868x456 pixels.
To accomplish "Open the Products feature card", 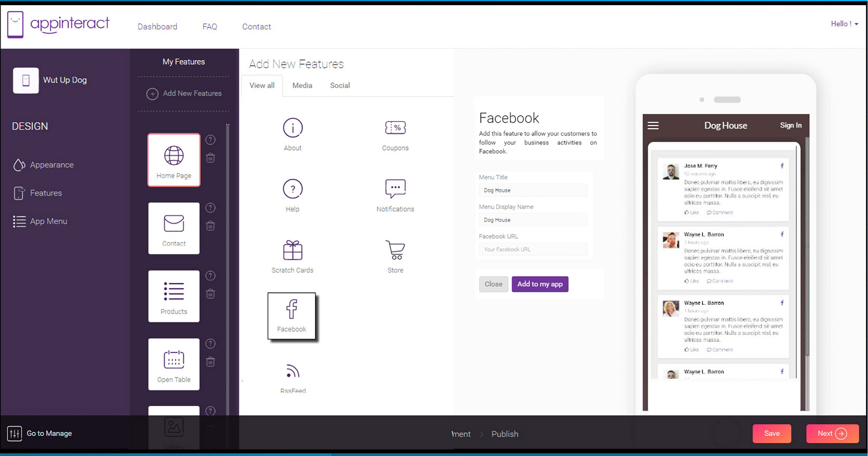I will point(174,296).
